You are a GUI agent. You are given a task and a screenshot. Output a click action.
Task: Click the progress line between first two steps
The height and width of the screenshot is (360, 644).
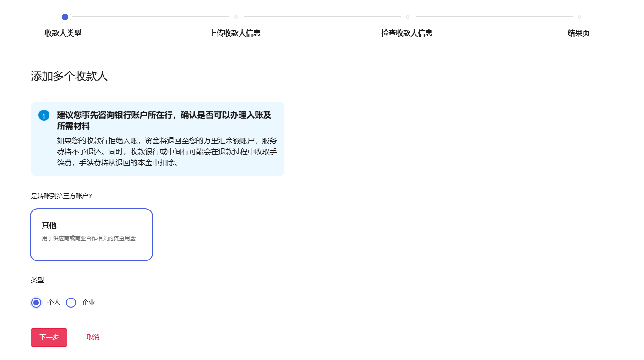coord(150,17)
